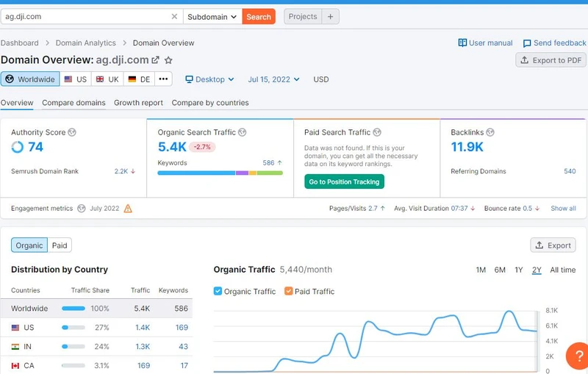Screen dimensions: 588x374
Task: Click the Export to PDF upload icon
Action: [x=525, y=60]
